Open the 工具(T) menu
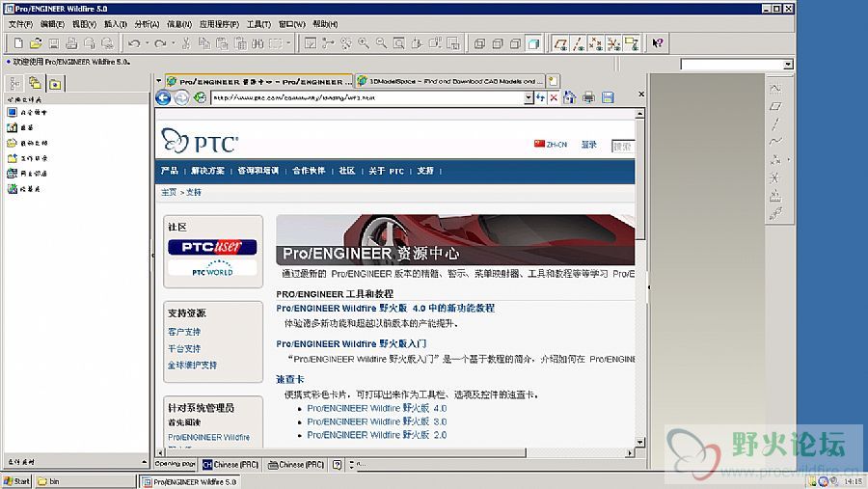Screen dimensions: 868x489 pyautogui.click(x=258, y=24)
